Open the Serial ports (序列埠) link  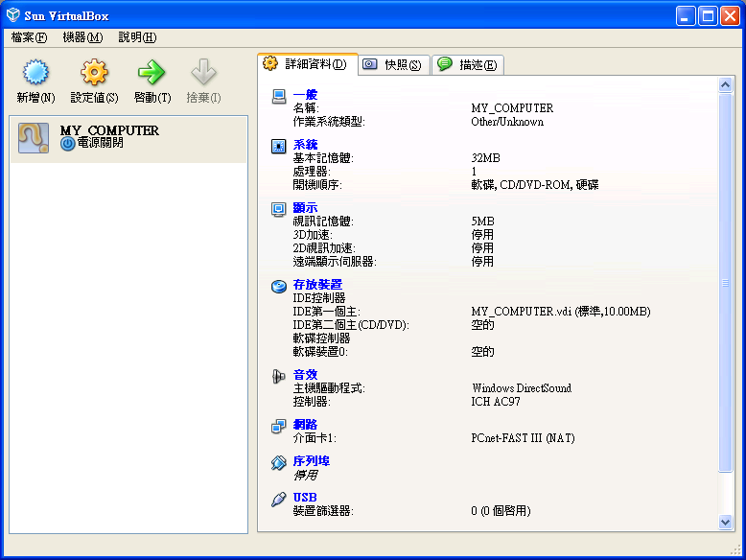tap(311, 461)
